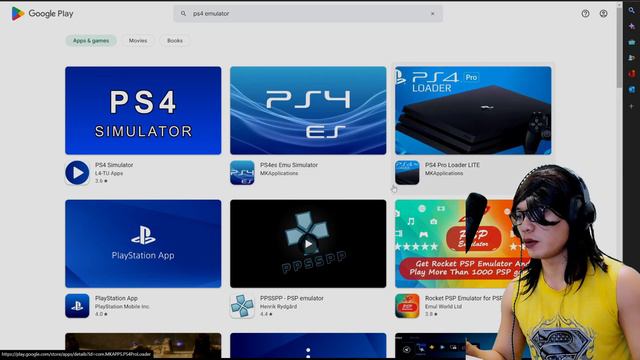Clear the search field with the X

[x=433, y=13]
